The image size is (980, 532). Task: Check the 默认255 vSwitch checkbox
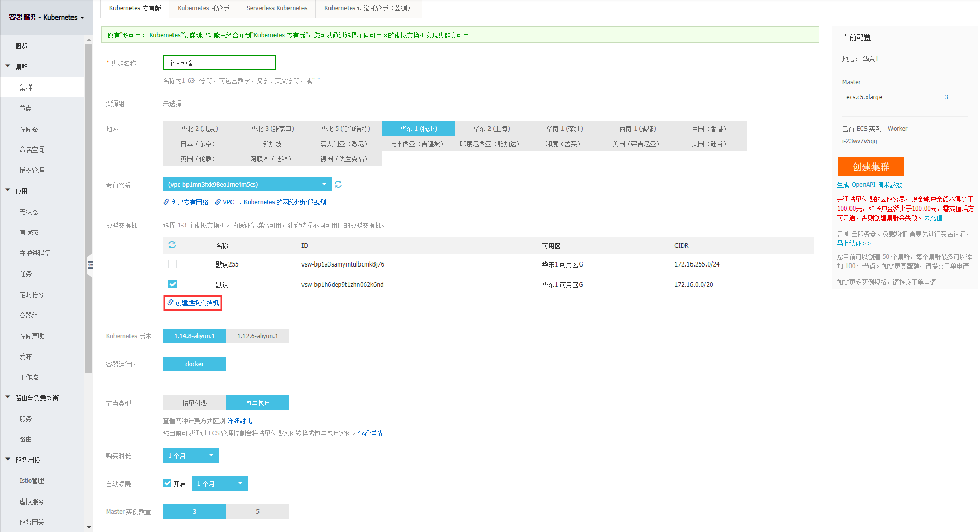pos(172,264)
